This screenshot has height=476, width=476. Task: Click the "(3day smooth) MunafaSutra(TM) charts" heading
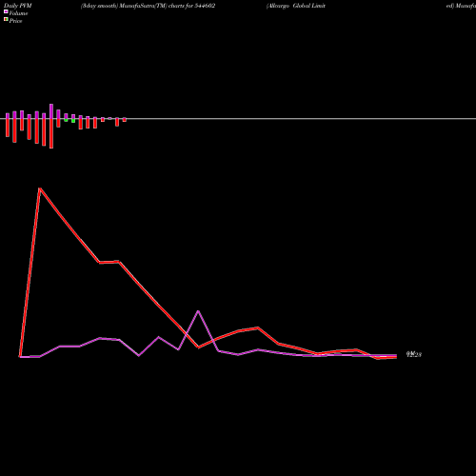[x=132, y=6]
